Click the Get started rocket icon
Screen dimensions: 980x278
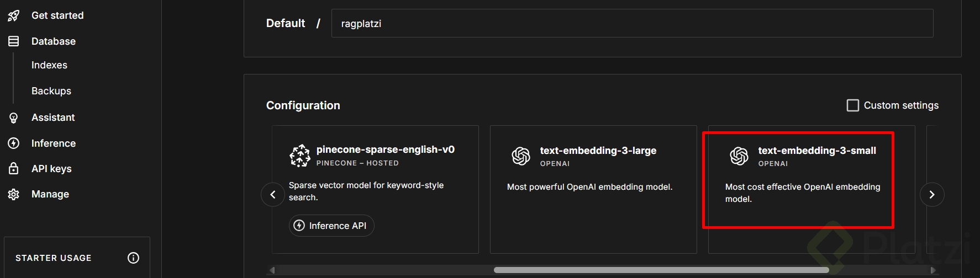click(14, 15)
